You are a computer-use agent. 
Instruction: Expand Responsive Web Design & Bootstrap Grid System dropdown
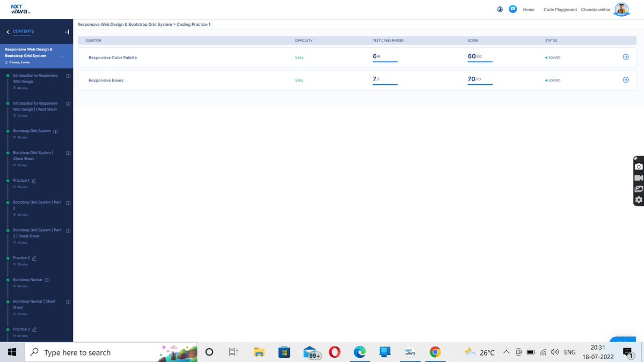click(62, 56)
